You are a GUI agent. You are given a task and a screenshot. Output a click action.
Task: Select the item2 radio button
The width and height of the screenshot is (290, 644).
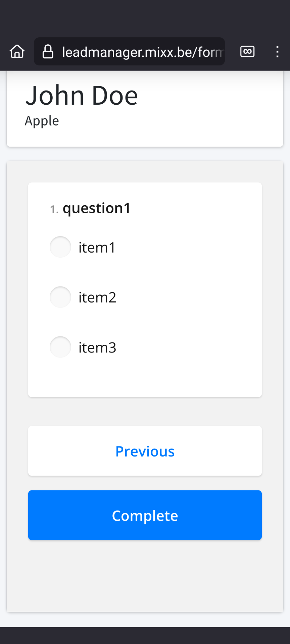(x=60, y=297)
